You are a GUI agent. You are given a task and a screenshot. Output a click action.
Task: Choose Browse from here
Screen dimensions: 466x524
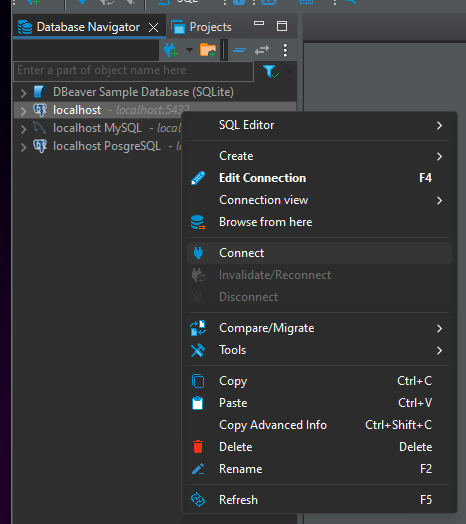coord(319,222)
